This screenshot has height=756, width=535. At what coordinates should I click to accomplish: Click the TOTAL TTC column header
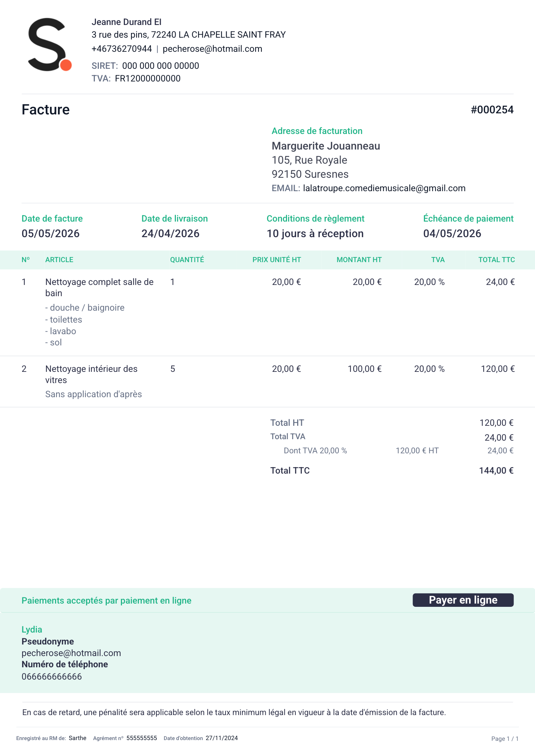coord(496,260)
